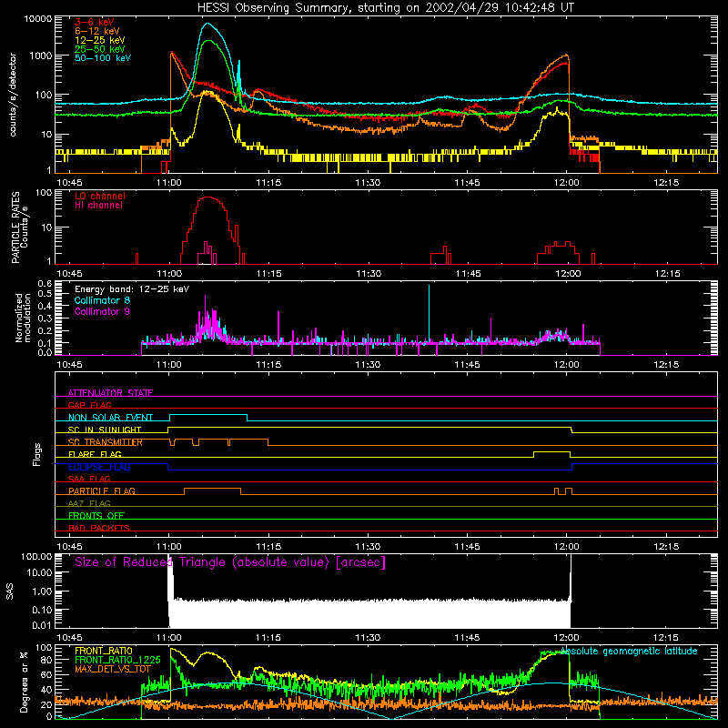This screenshot has height=728, width=728.
Task: Select the FLARE_FLAG label
Action: pyautogui.click(x=95, y=454)
